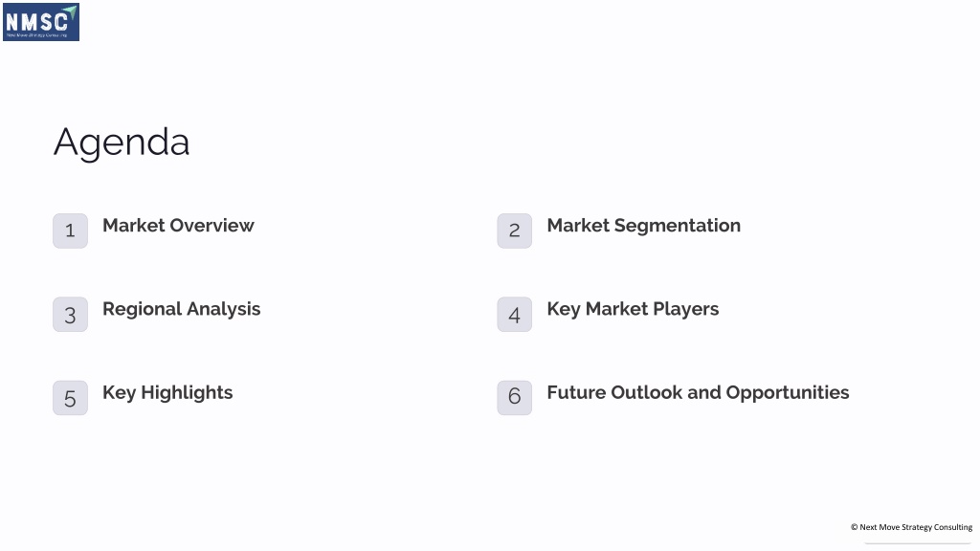980x551 pixels.
Task: Go to Regional Analysis
Action: coord(181,309)
